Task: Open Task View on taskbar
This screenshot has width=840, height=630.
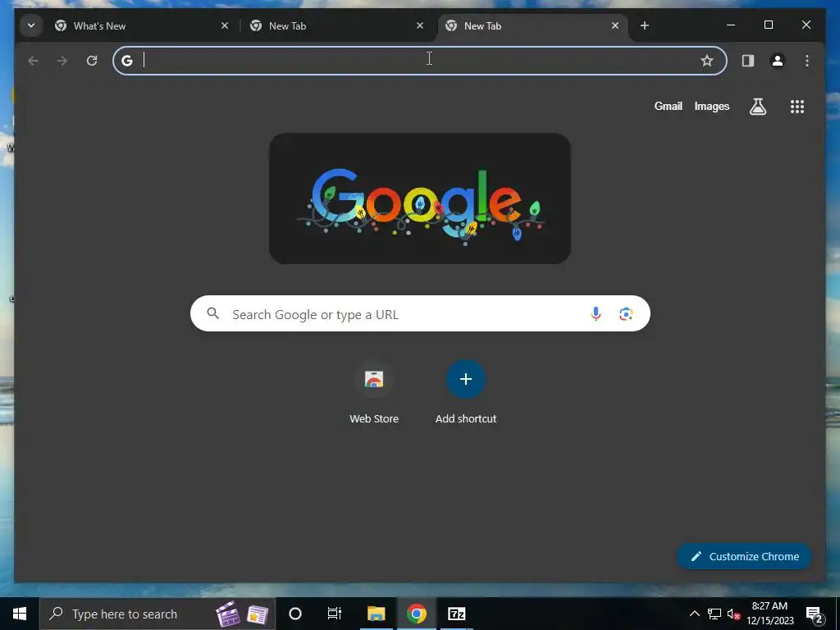Action: tap(335, 614)
